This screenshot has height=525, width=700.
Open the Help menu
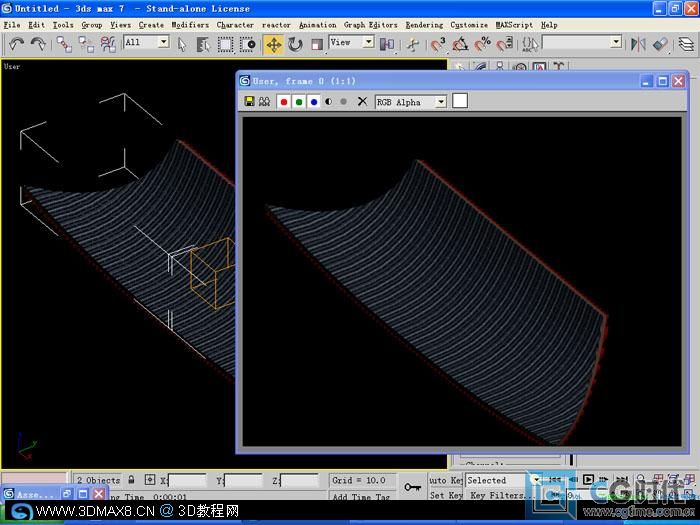pyautogui.click(x=549, y=25)
